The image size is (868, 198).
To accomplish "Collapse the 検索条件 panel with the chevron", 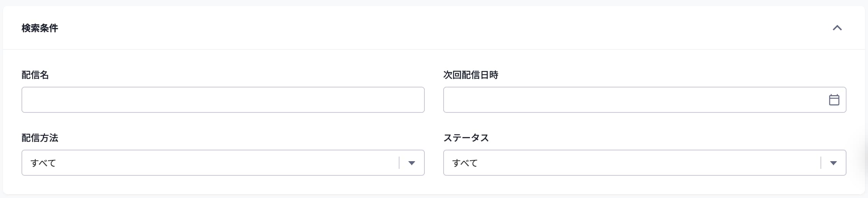I will (837, 28).
